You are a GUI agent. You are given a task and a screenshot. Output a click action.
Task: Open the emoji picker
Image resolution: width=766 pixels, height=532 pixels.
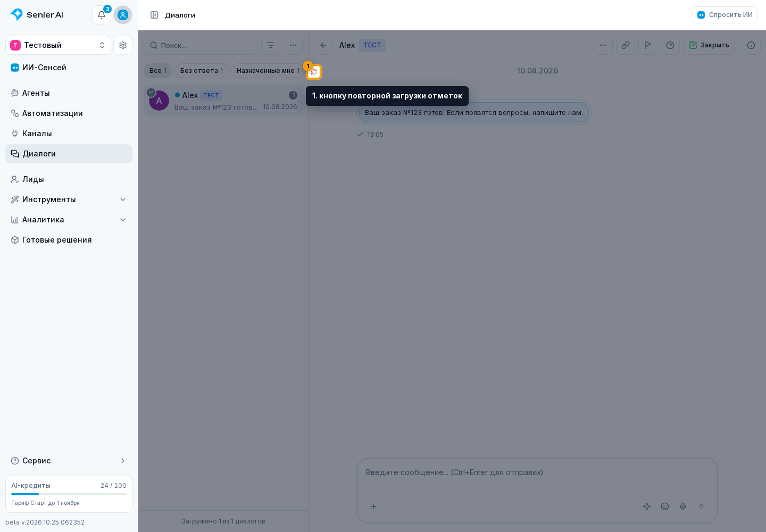pos(665,506)
